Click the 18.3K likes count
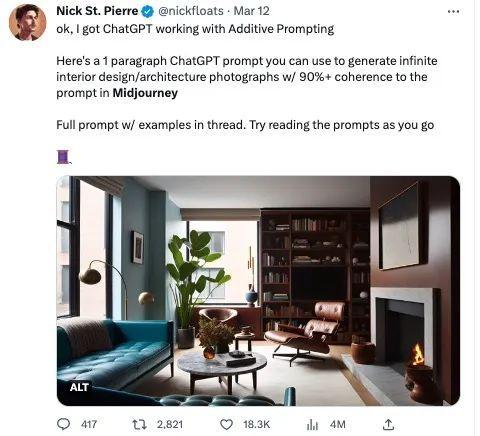Image resolution: width=480 pixels, height=436 pixels. click(256, 424)
